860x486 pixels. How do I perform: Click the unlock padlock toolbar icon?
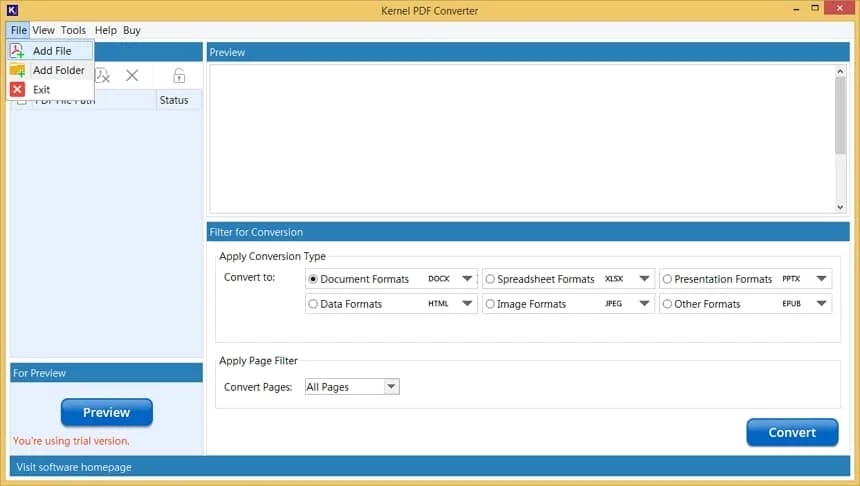pyautogui.click(x=179, y=76)
